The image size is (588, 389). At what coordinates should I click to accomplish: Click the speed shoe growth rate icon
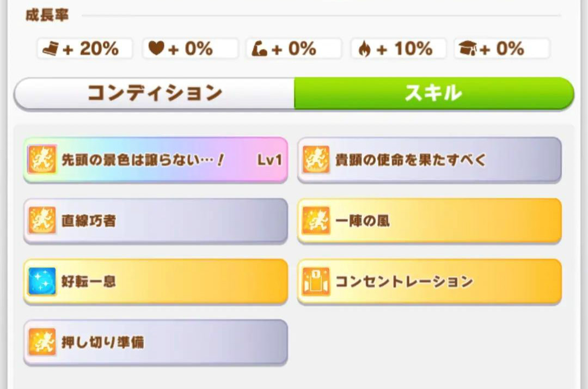click(51, 49)
